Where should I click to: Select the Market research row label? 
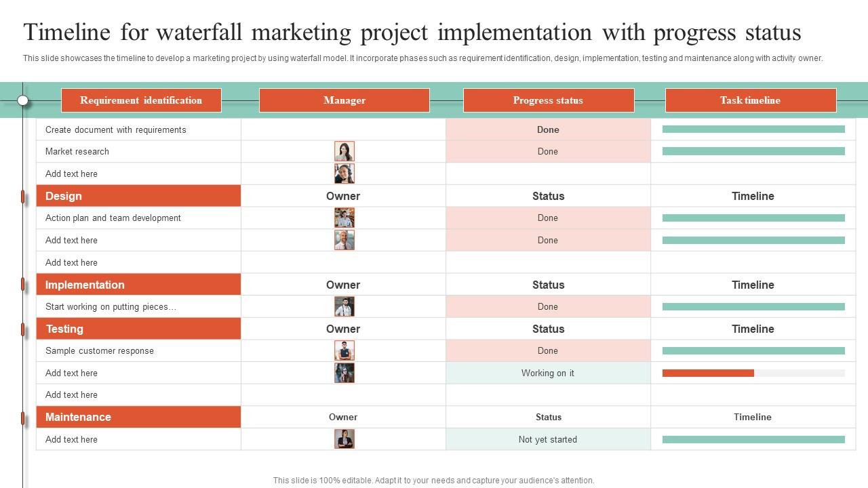point(76,151)
